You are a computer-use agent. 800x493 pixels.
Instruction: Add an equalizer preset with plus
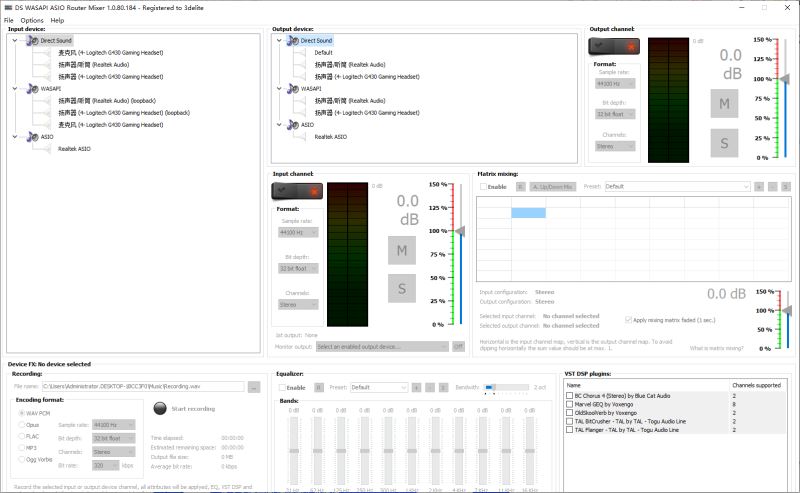tap(416, 387)
